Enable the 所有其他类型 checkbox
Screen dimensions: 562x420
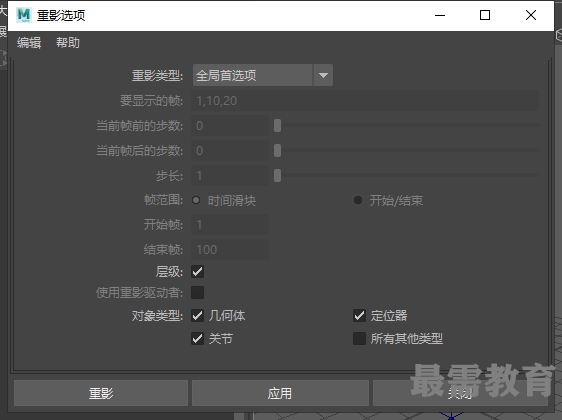[x=359, y=338]
